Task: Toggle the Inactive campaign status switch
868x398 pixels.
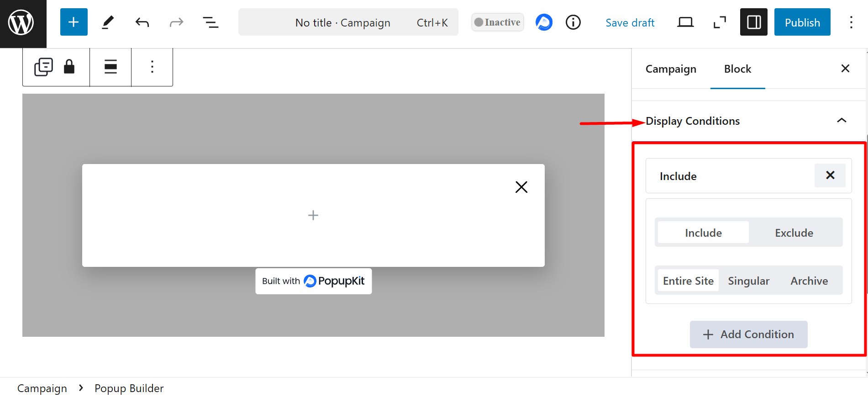Action: pyautogui.click(x=497, y=22)
